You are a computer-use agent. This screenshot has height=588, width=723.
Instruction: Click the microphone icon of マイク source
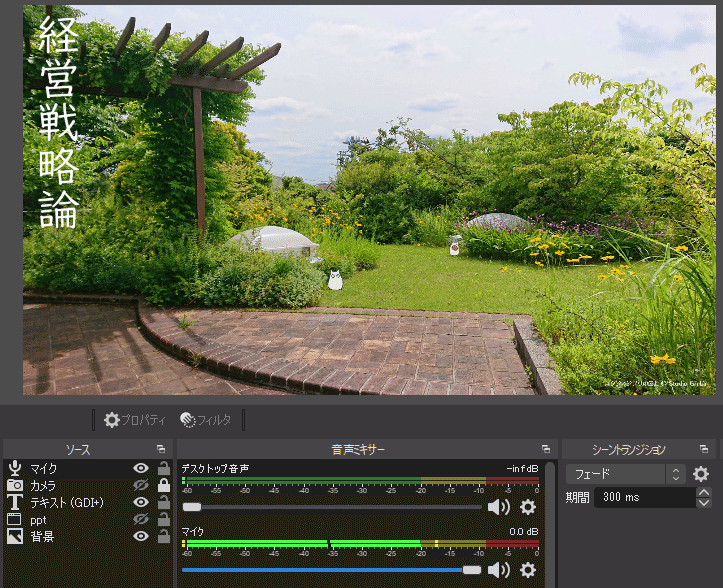tap(15, 468)
